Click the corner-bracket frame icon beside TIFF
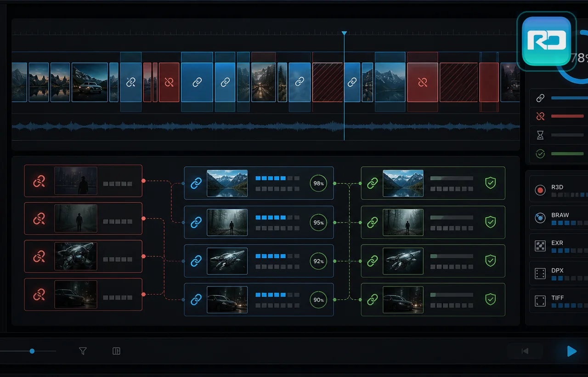 [x=540, y=301]
